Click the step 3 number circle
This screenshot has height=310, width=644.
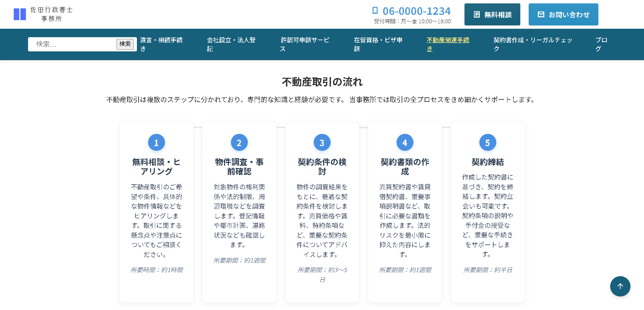322,143
